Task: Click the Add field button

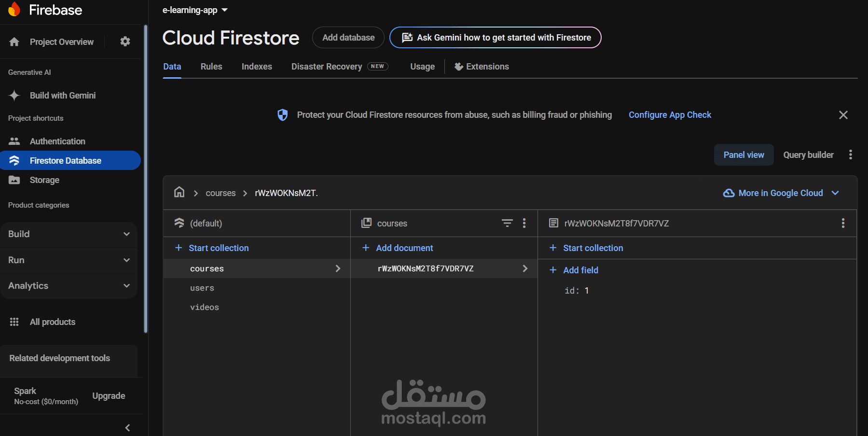Action: (x=574, y=270)
